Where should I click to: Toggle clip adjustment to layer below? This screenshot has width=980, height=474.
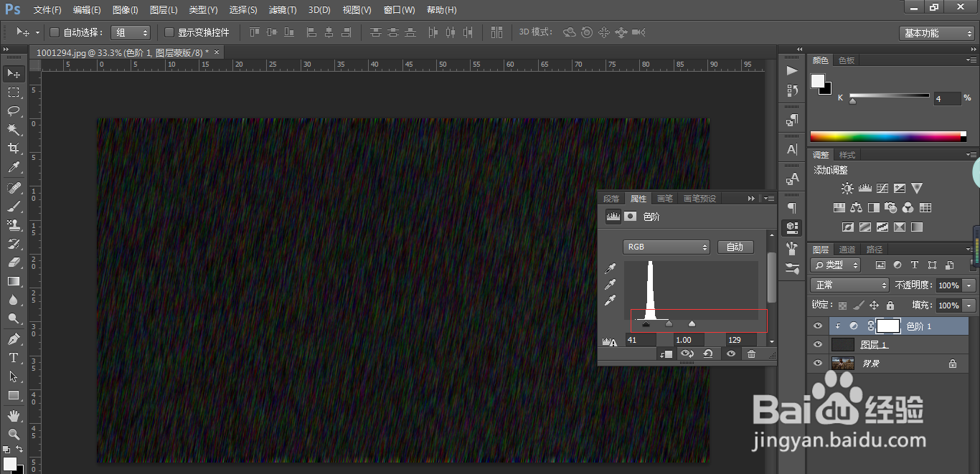click(666, 354)
